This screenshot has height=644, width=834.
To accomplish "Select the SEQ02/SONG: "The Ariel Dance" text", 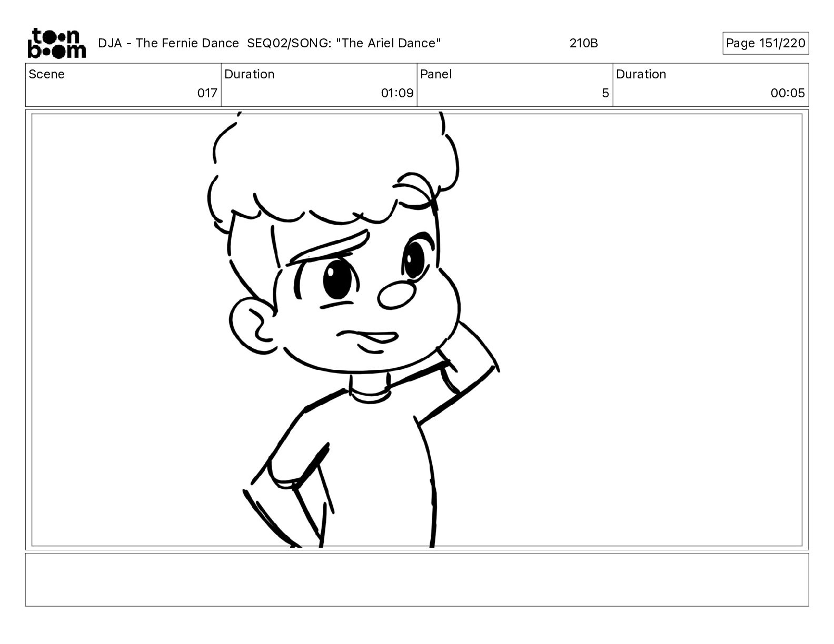I will point(344,43).
